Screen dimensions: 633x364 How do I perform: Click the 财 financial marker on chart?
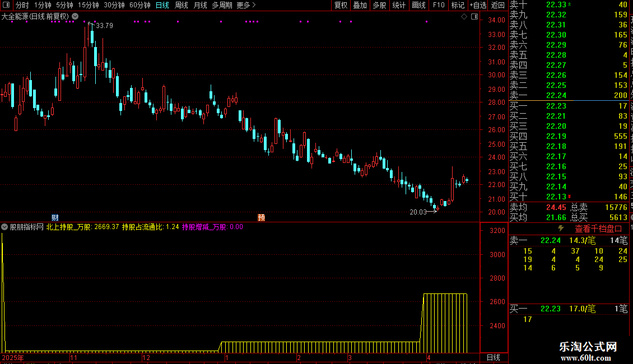pyautogui.click(x=55, y=217)
